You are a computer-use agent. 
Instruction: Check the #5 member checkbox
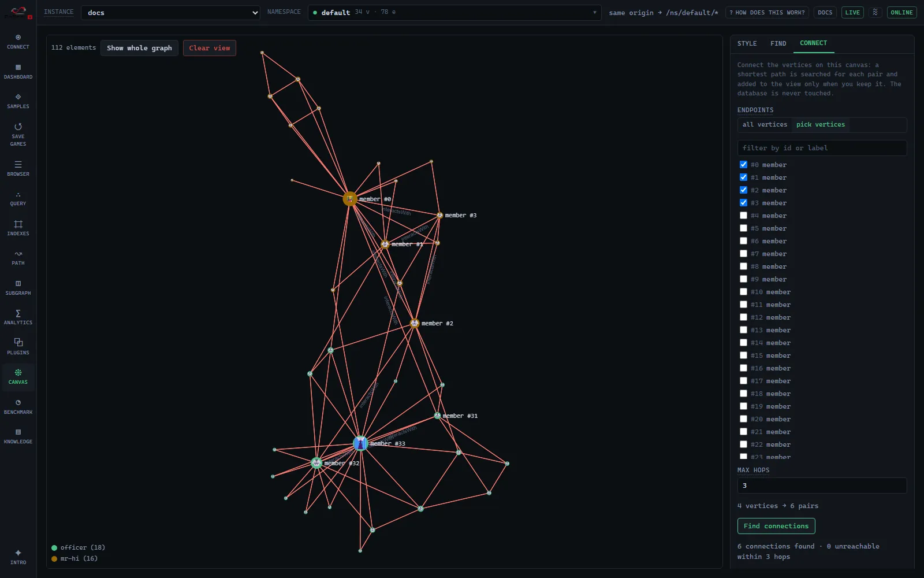tap(743, 228)
